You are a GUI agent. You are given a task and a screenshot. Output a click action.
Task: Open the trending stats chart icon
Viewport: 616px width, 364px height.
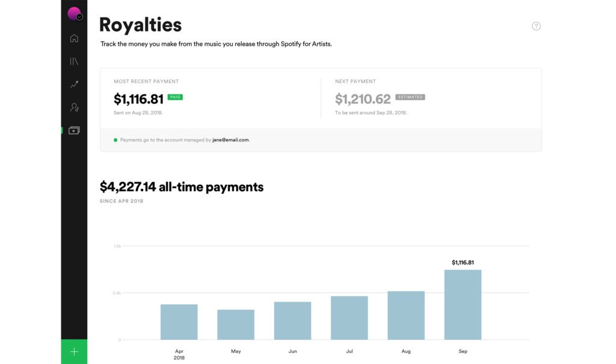click(x=74, y=85)
